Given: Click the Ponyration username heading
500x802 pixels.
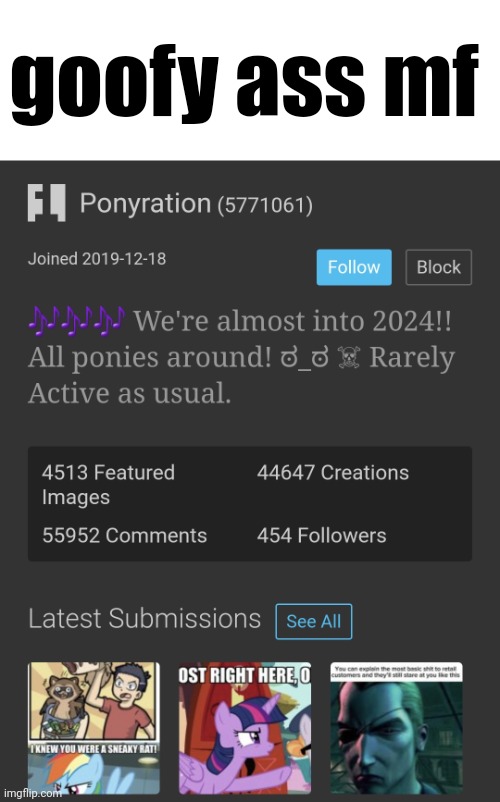Looking at the screenshot, I should pos(145,203).
